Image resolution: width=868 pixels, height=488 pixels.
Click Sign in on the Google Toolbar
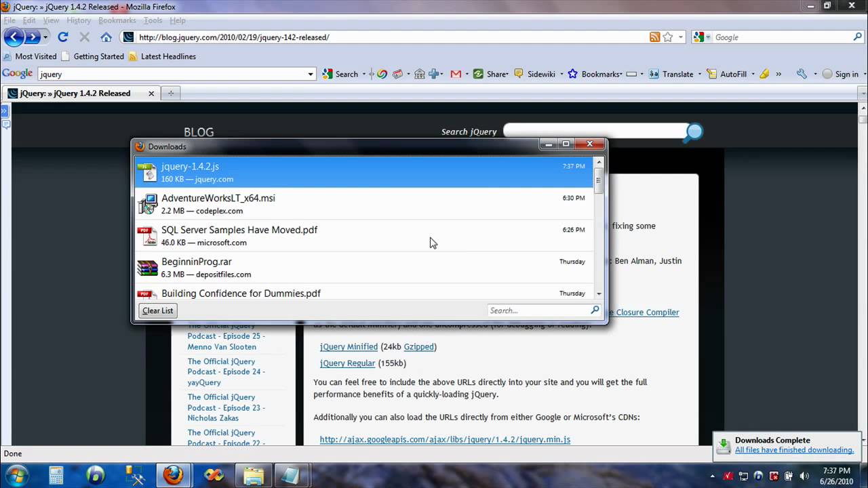(840, 74)
